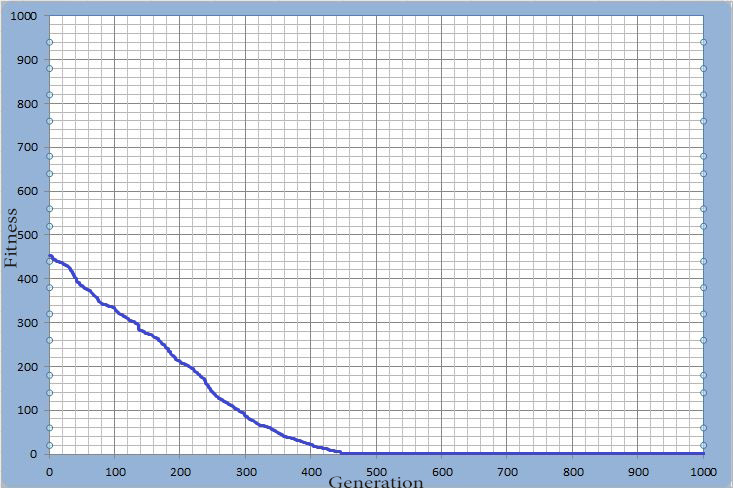
Task: Click the 600 label on the Generation axis
Action: click(442, 470)
